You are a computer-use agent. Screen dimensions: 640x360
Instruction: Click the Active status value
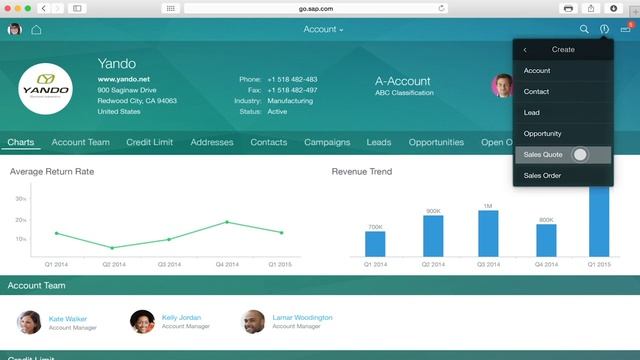point(277,111)
